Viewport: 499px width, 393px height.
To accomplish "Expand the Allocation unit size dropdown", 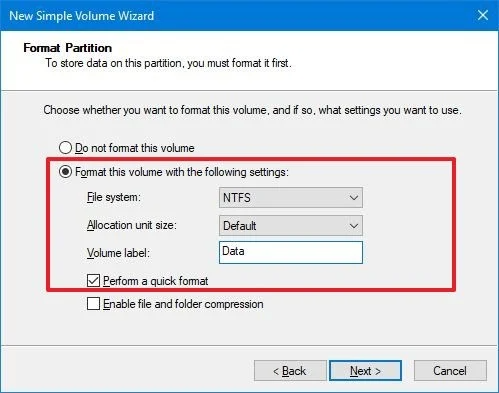I will pos(291,226).
